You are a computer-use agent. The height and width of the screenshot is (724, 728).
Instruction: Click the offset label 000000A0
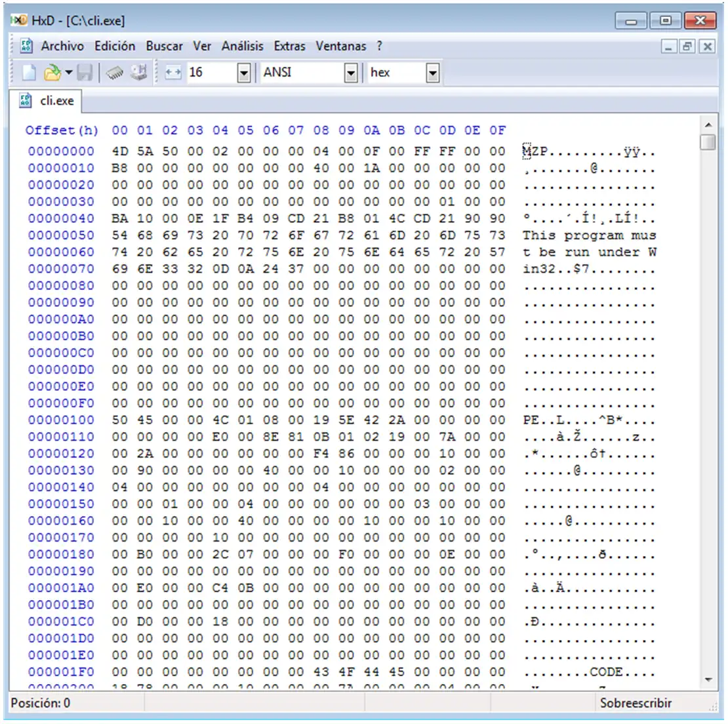click(61, 319)
